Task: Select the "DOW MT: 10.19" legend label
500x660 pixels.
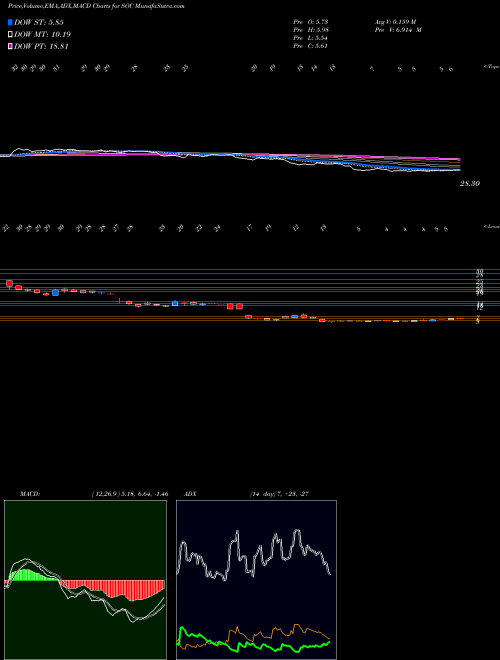Action: pyautogui.click(x=41, y=35)
